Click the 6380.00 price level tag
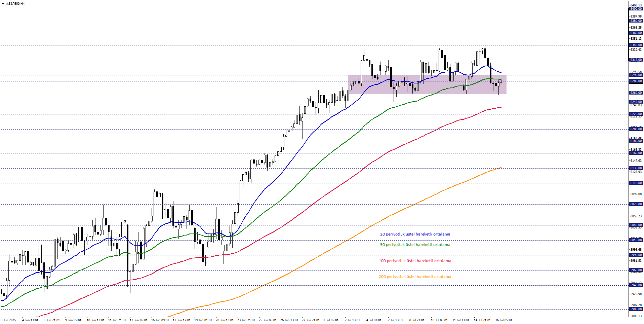This screenshot has width=644, height=324. (x=636, y=21)
